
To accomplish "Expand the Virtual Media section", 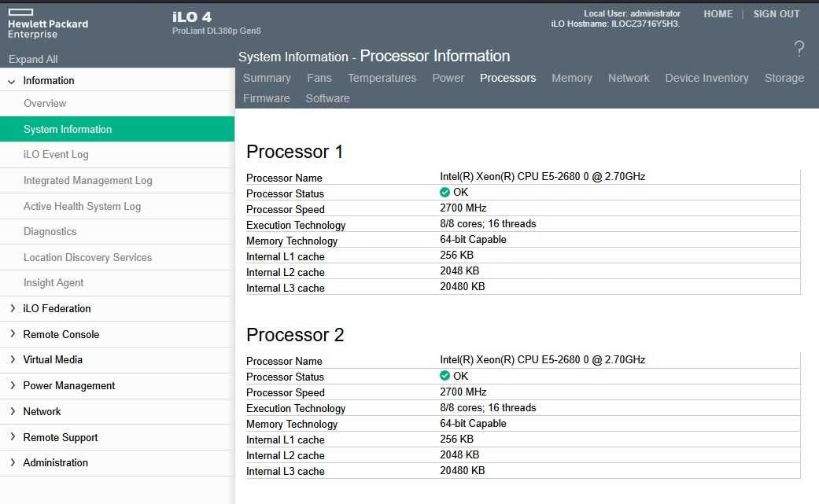I will pyautogui.click(x=13, y=359).
